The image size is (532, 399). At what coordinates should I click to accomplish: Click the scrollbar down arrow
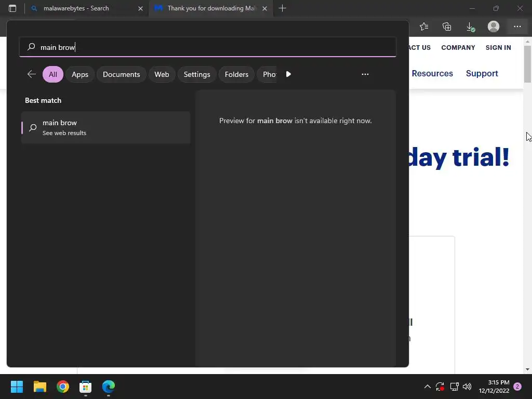point(527,369)
